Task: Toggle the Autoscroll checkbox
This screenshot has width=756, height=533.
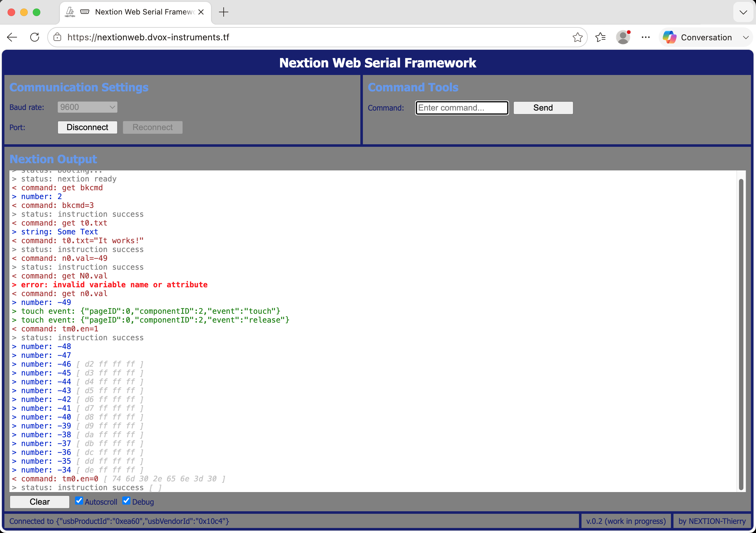Action: pos(79,501)
